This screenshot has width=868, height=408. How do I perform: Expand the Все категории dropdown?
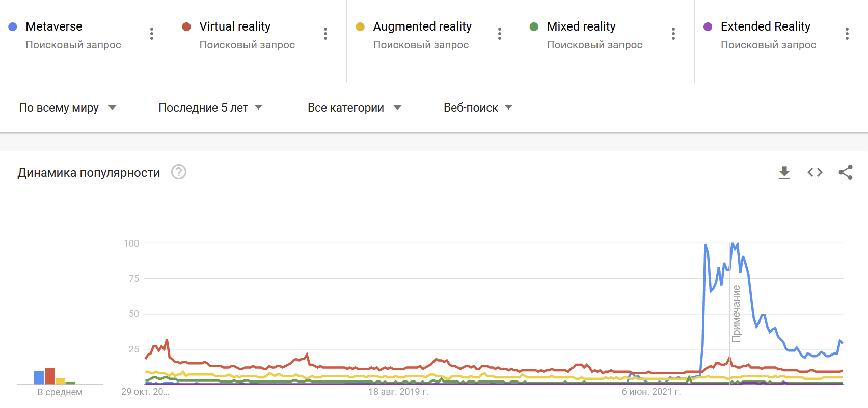355,107
